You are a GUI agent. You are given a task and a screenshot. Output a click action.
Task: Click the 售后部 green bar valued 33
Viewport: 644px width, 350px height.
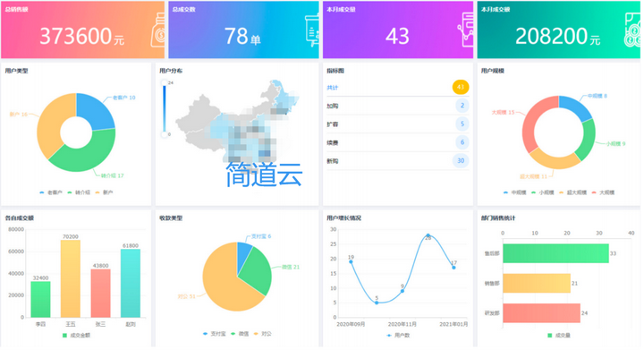(555, 253)
